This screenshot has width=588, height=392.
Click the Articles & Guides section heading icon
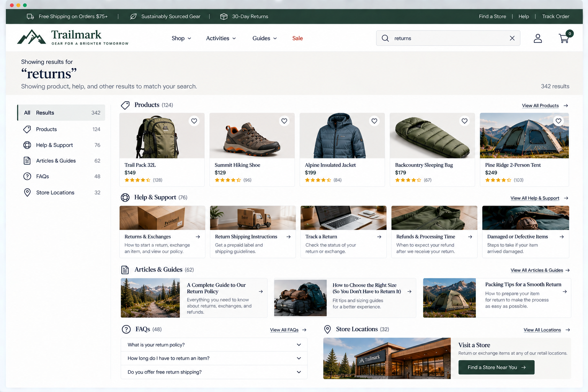(x=125, y=270)
